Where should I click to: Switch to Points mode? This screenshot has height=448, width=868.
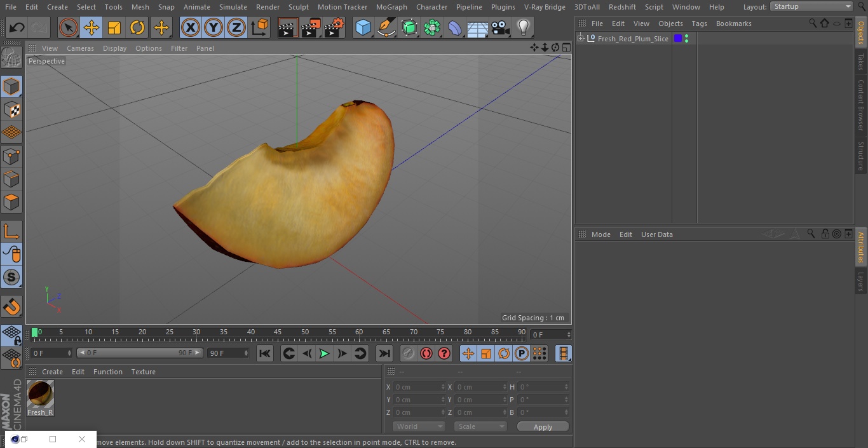pyautogui.click(x=11, y=156)
